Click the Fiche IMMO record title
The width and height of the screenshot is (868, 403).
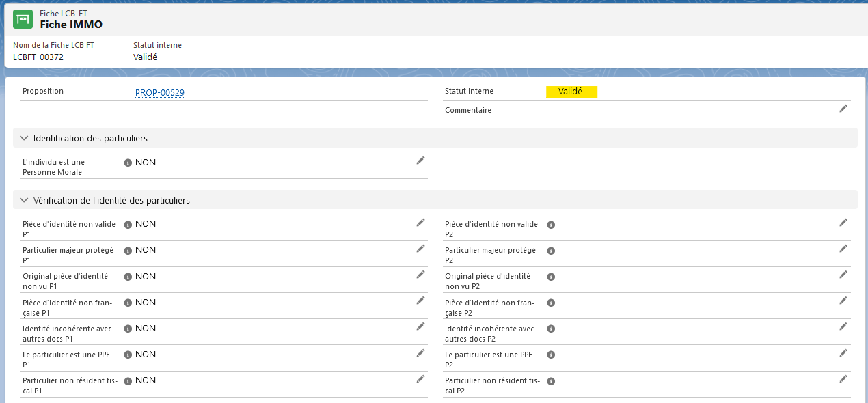point(71,24)
